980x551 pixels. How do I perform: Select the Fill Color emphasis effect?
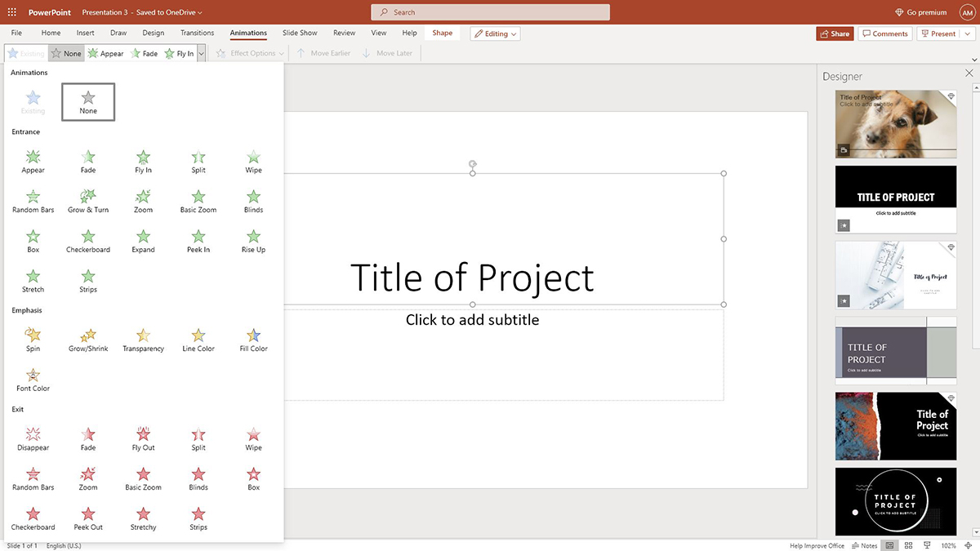(253, 340)
